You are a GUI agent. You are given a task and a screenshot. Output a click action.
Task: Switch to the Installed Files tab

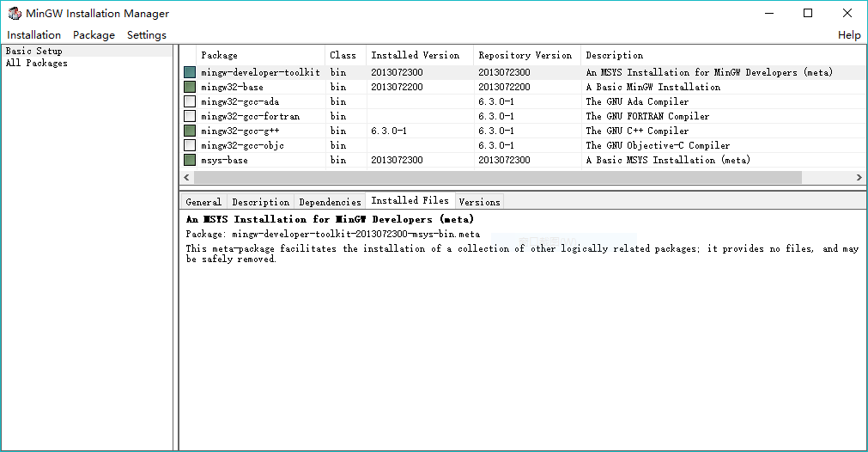click(410, 200)
